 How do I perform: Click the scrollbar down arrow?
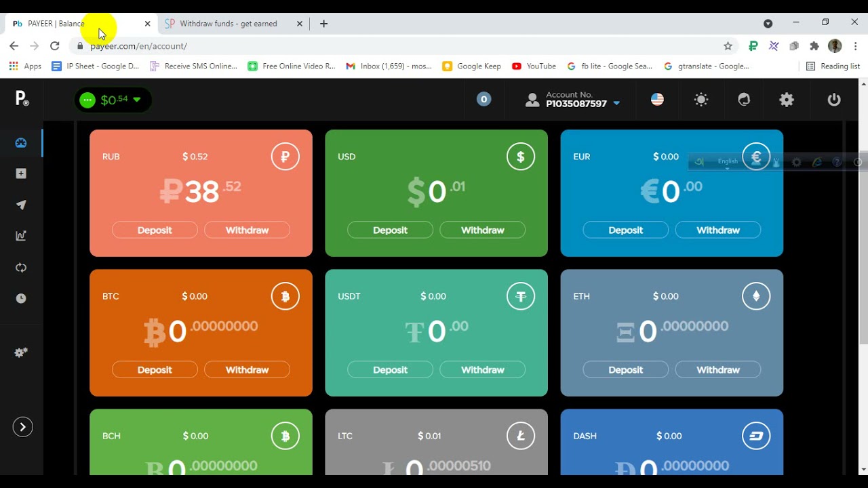click(863, 469)
